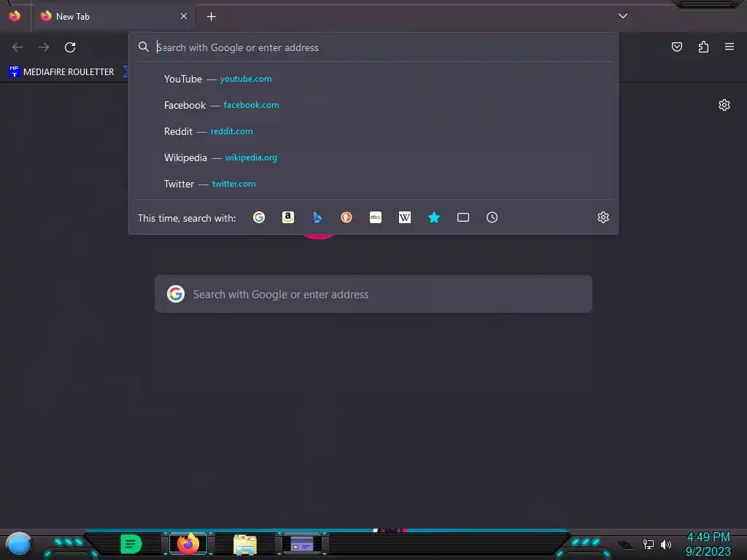
Task: Search this time with Amazon
Action: [x=288, y=217]
